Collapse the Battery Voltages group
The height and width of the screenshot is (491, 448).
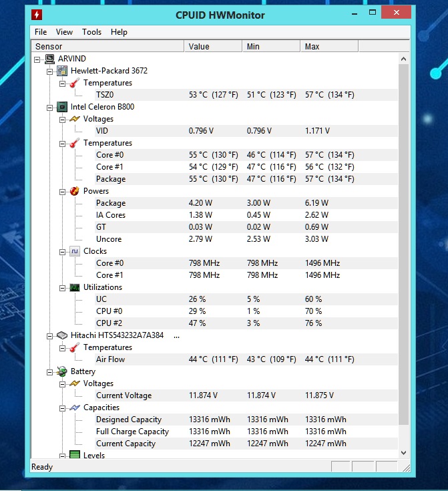62,384
